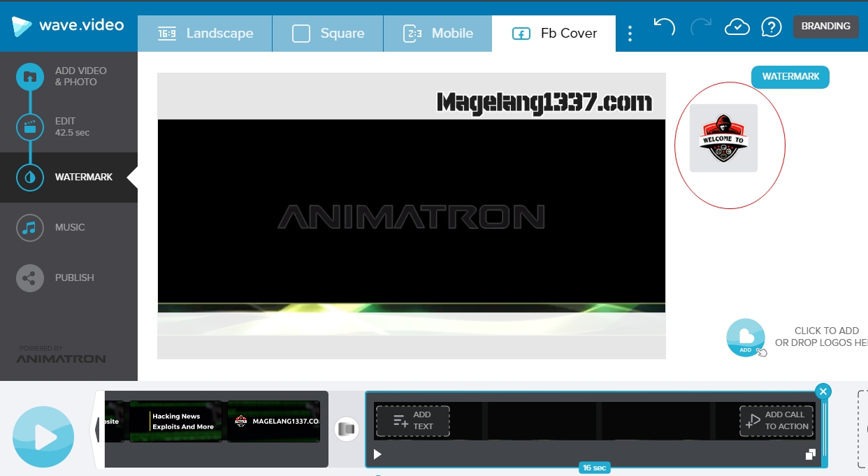The width and height of the screenshot is (868, 476).
Task: Open the transition icon between clips
Action: click(347, 429)
